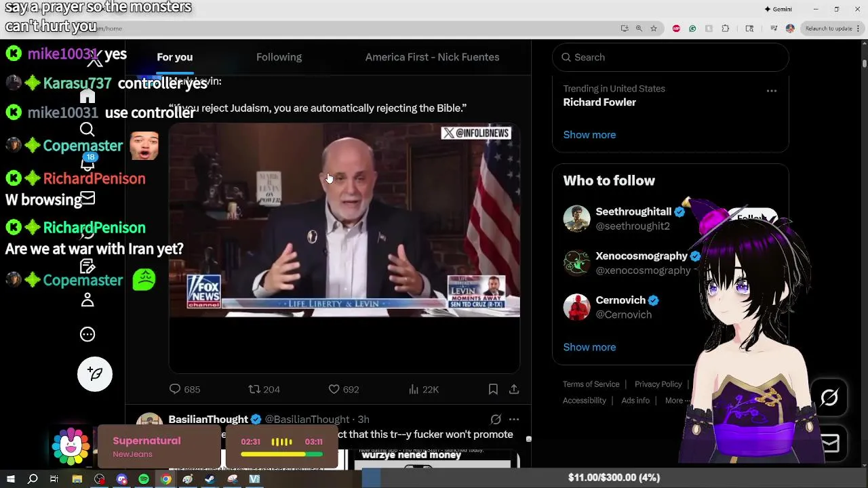The height and width of the screenshot is (488, 868).
Task: Open the Messages envelope in X sidebar
Action: (x=87, y=198)
